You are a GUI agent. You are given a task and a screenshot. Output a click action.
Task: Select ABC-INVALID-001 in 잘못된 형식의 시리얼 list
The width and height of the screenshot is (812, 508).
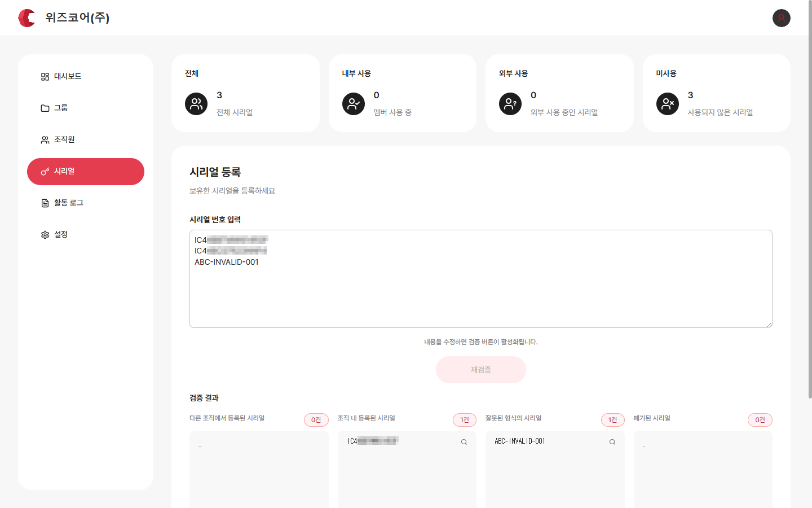point(520,441)
